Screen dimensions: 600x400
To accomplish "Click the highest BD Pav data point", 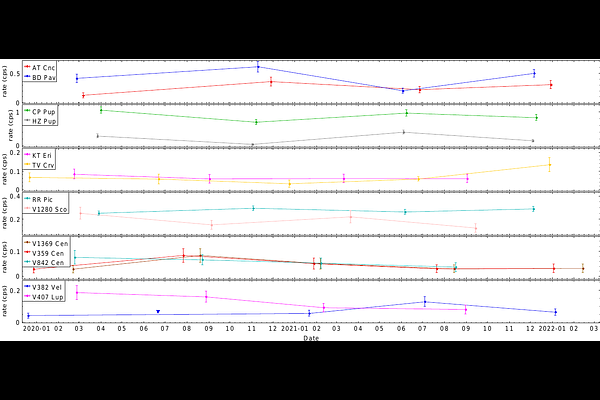I will tap(258, 67).
